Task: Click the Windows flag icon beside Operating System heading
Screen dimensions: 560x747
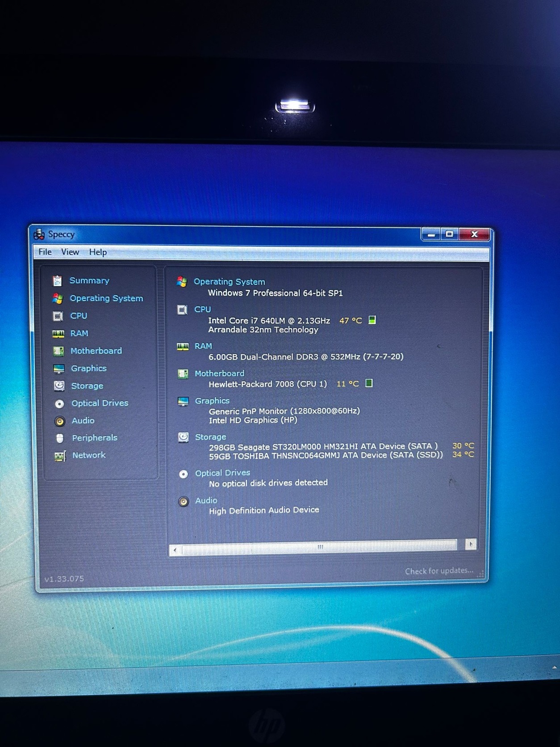Action: tap(181, 281)
